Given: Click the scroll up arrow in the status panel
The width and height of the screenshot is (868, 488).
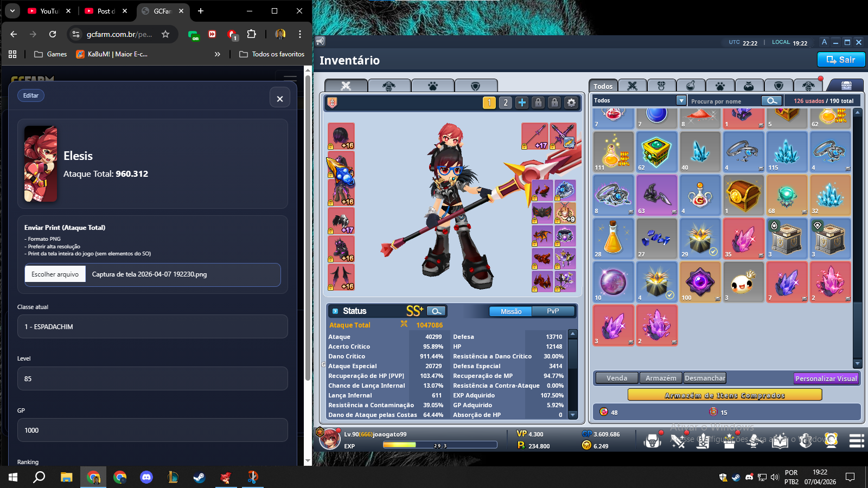Looking at the screenshot, I should click(572, 333).
